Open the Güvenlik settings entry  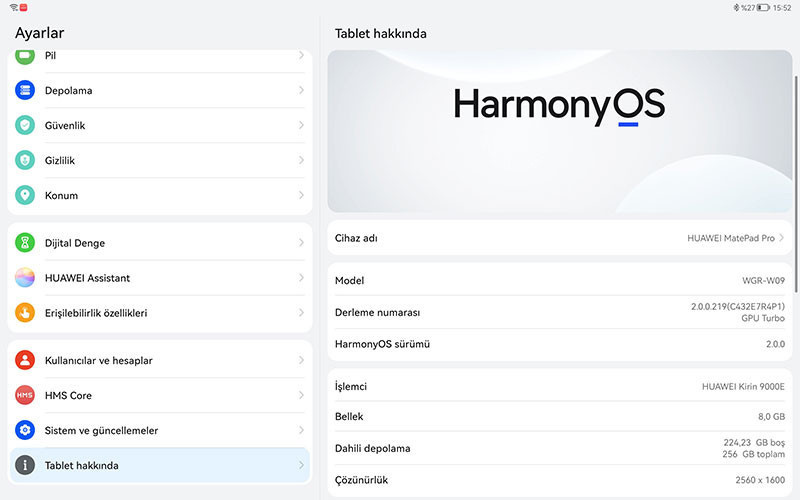pos(160,125)
